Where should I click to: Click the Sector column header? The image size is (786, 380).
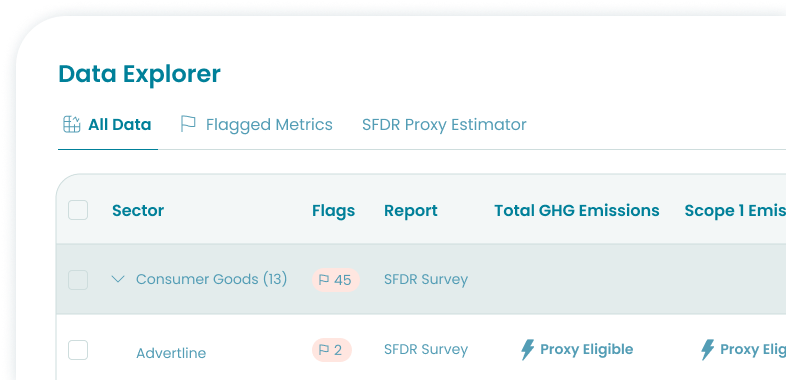pyautogui.click(x=138, y=211)
